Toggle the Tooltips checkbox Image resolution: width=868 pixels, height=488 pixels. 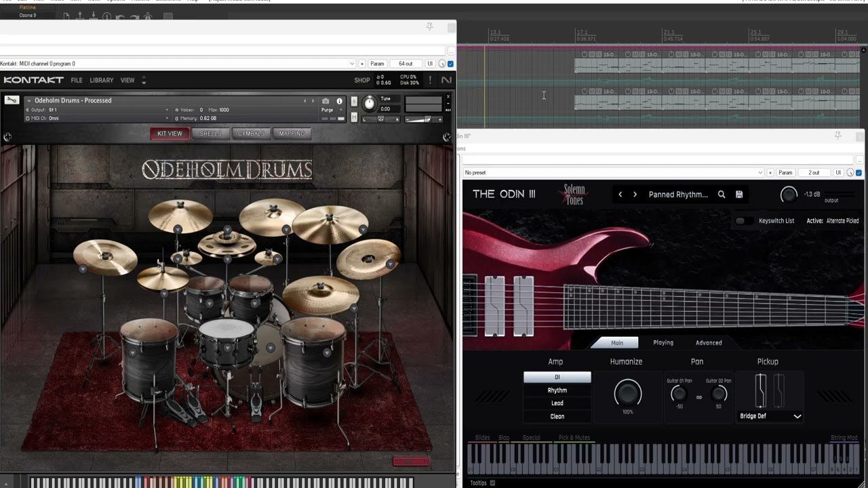(x=492, y=483)
